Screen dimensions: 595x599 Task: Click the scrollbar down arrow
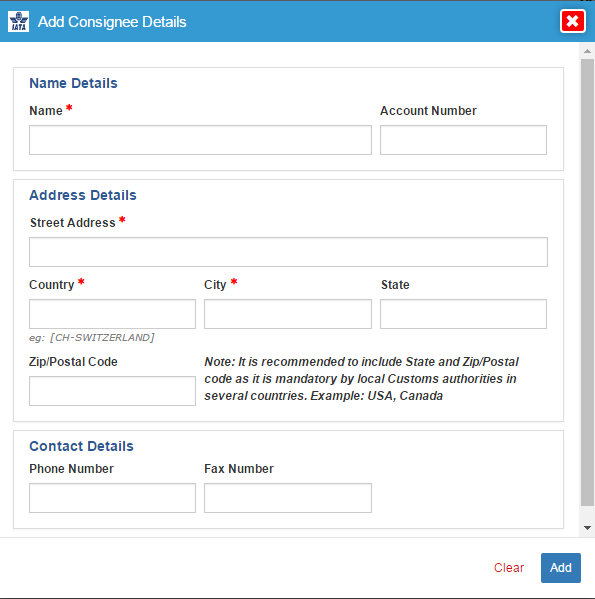[587, 528]
